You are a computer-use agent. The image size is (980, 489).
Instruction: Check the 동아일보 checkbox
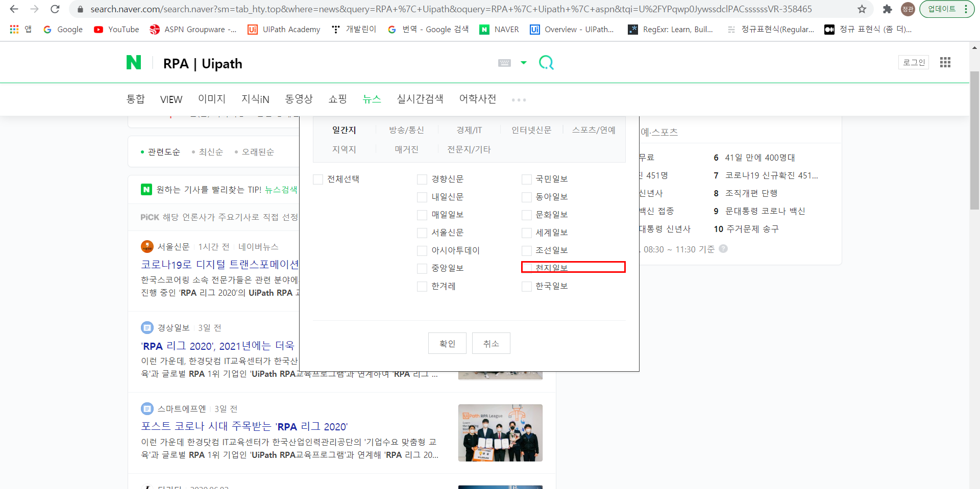(x=527, y=197)
